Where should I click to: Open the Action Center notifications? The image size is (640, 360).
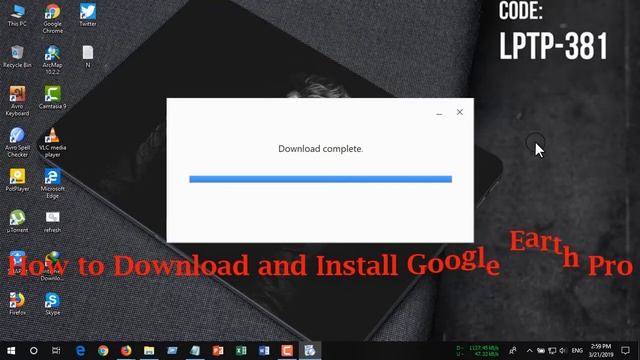point(625,351)
